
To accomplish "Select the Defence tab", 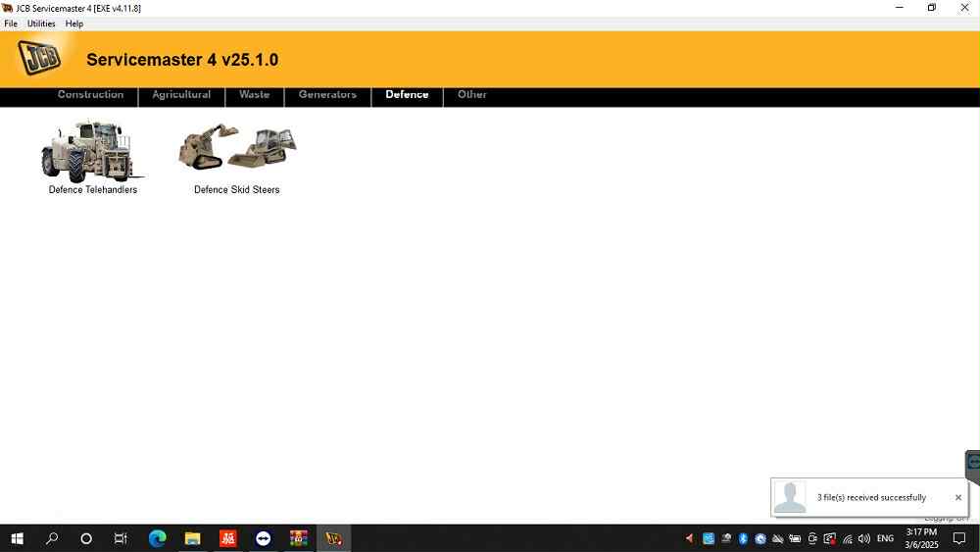I will pyautogui.click(x=407, y=94).
